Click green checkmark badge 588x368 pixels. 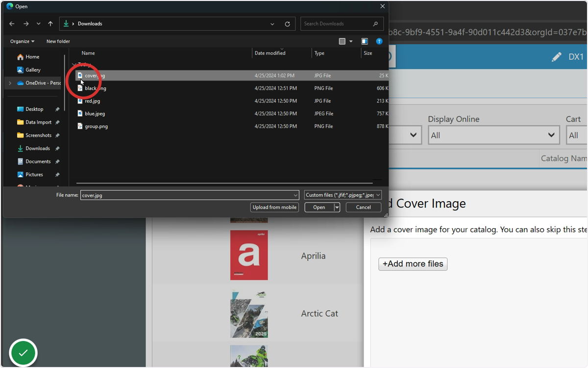tap(23, 353)
